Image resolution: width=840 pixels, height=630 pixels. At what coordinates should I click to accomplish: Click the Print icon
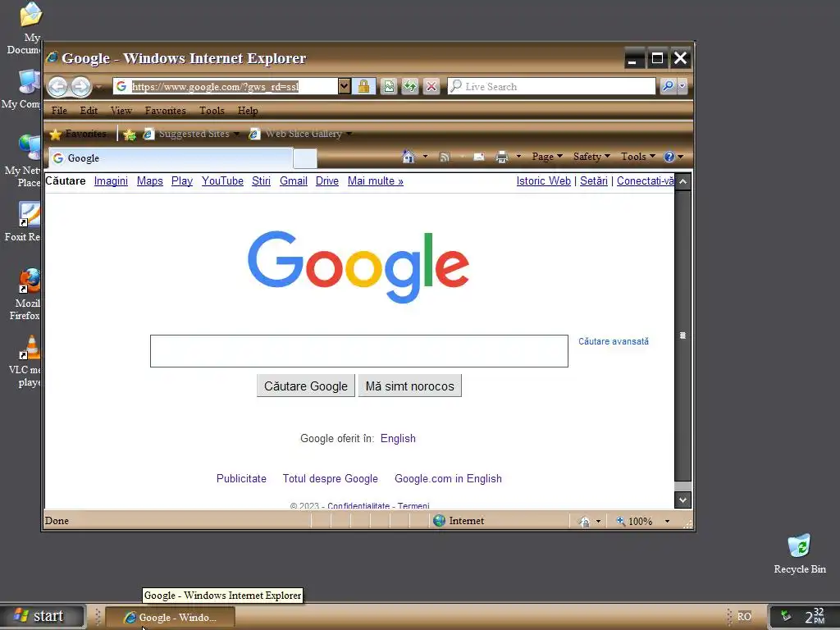(x=501, y=157)
